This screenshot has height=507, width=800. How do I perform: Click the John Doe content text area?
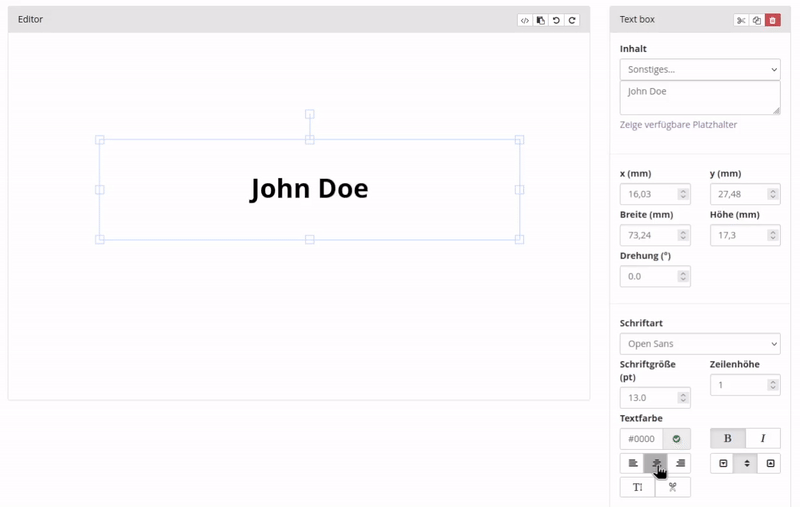tap(700, 97)
